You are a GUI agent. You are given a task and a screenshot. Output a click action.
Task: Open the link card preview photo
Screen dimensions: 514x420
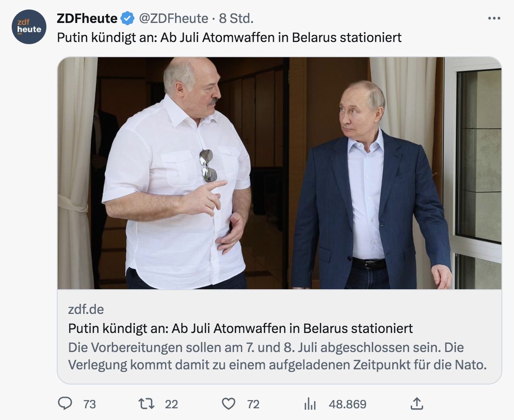click(279, 173)
